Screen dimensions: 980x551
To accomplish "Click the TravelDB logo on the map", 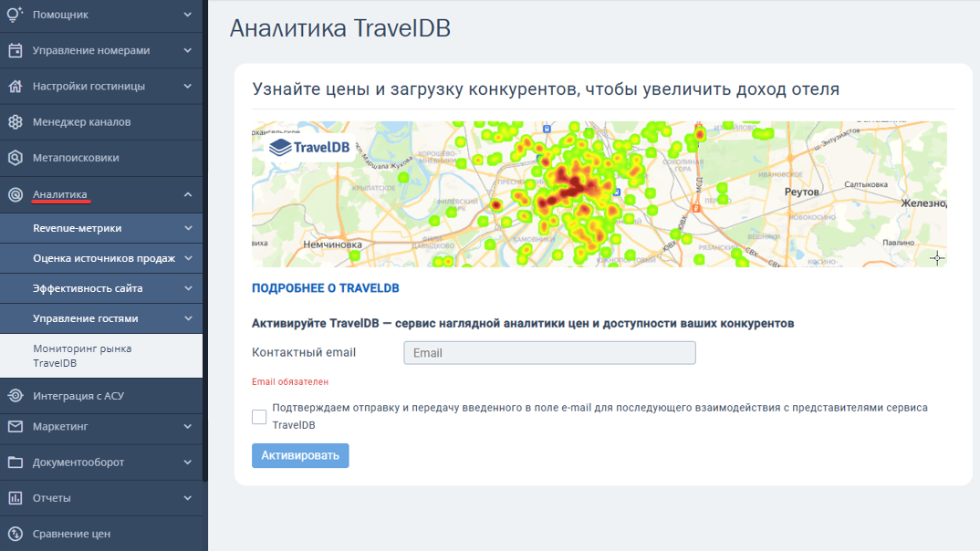I will coord(309,147).
